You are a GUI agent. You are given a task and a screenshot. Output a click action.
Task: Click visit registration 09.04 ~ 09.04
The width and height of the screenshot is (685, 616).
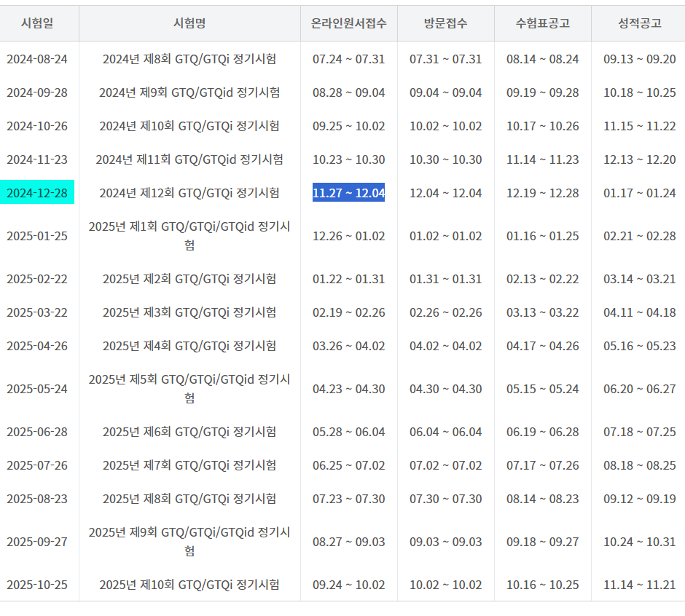(445, 92)
